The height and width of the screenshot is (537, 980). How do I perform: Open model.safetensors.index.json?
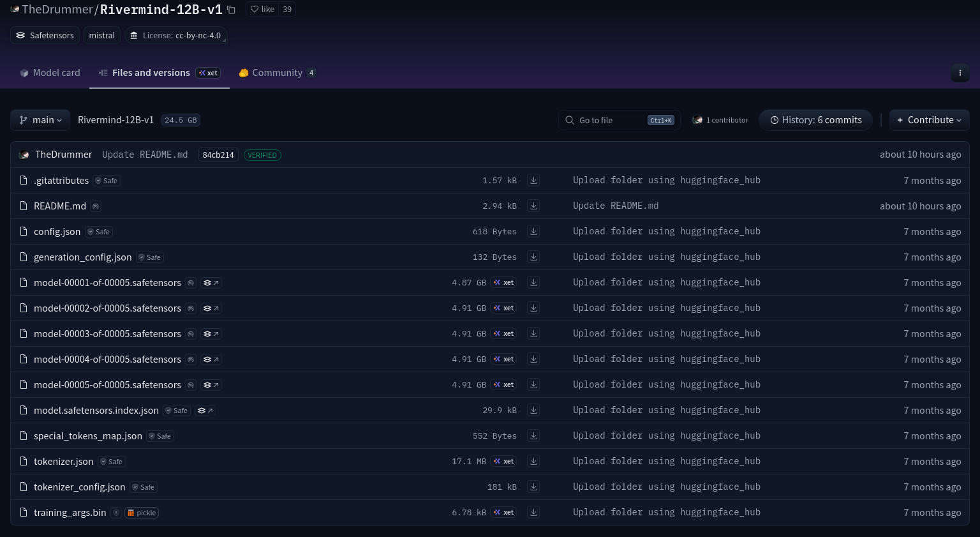click(96, 411)
